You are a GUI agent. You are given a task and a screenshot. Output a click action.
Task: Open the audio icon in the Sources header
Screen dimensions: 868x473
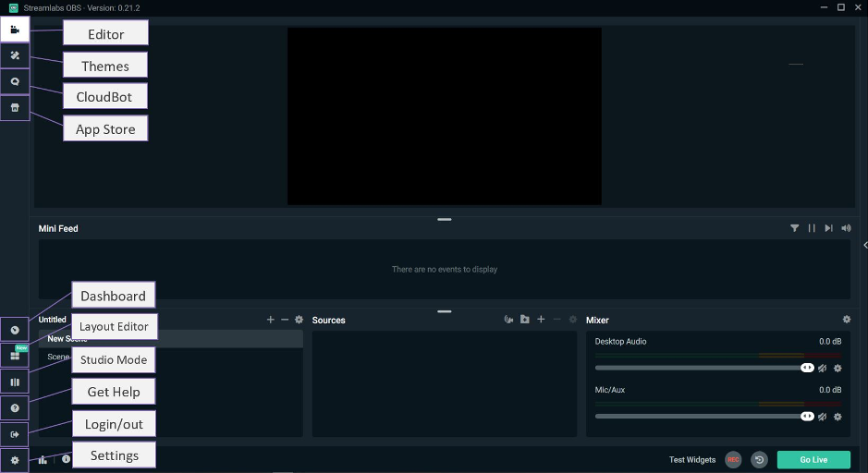tap(508, 320)
